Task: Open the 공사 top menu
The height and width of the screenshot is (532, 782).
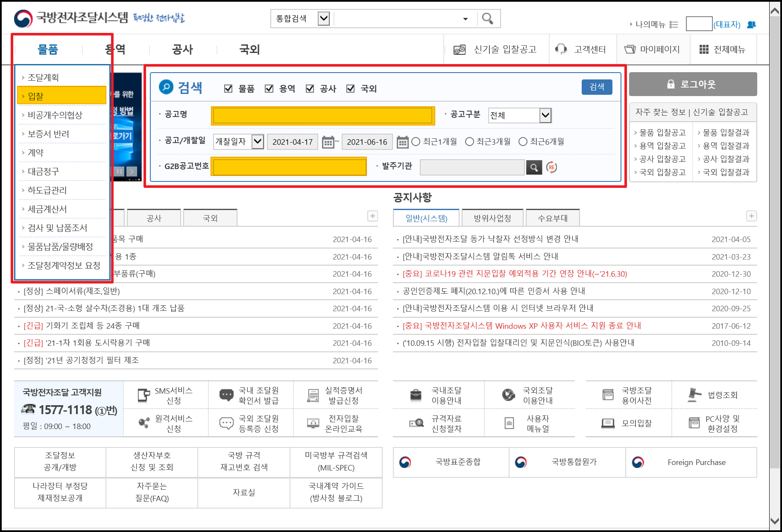Action: (183, 50)
